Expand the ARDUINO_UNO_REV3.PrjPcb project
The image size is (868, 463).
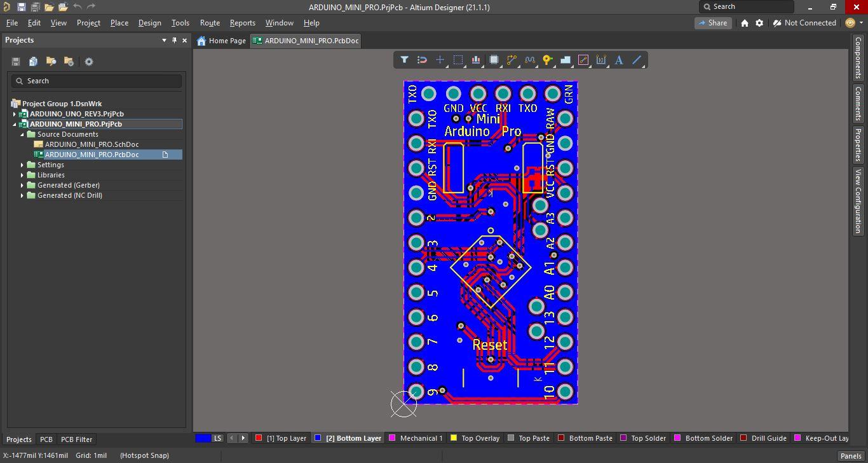(15, 114)
